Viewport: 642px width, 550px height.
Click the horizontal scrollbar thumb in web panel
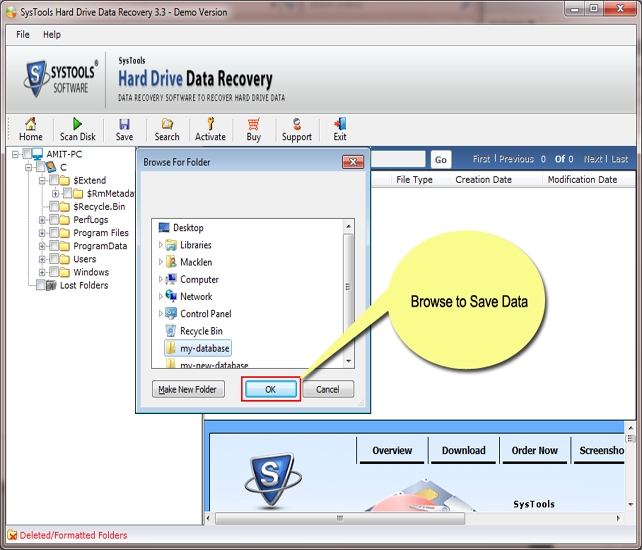(x=340, y=518)
